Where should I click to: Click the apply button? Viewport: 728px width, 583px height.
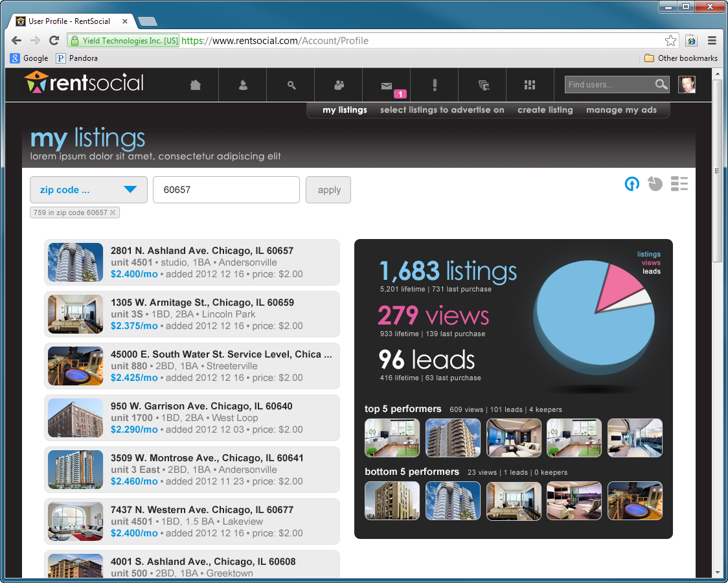pyautogui.click(x=328, y=189)
